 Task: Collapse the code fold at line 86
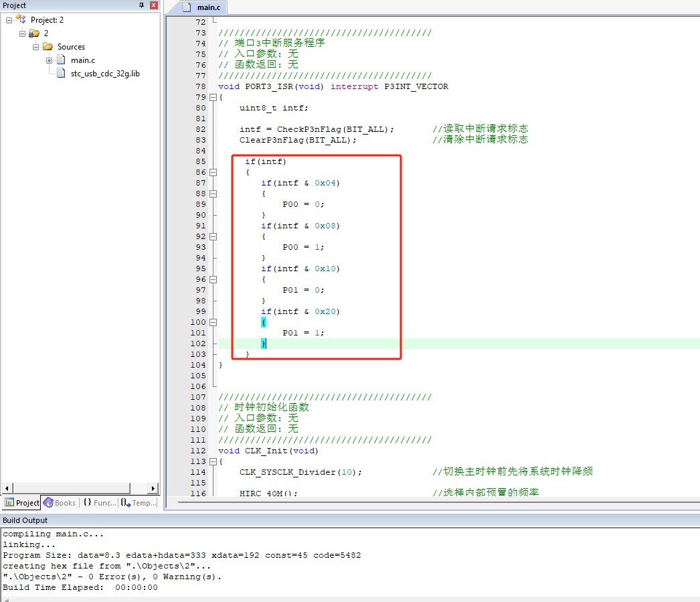click(213, 172)
